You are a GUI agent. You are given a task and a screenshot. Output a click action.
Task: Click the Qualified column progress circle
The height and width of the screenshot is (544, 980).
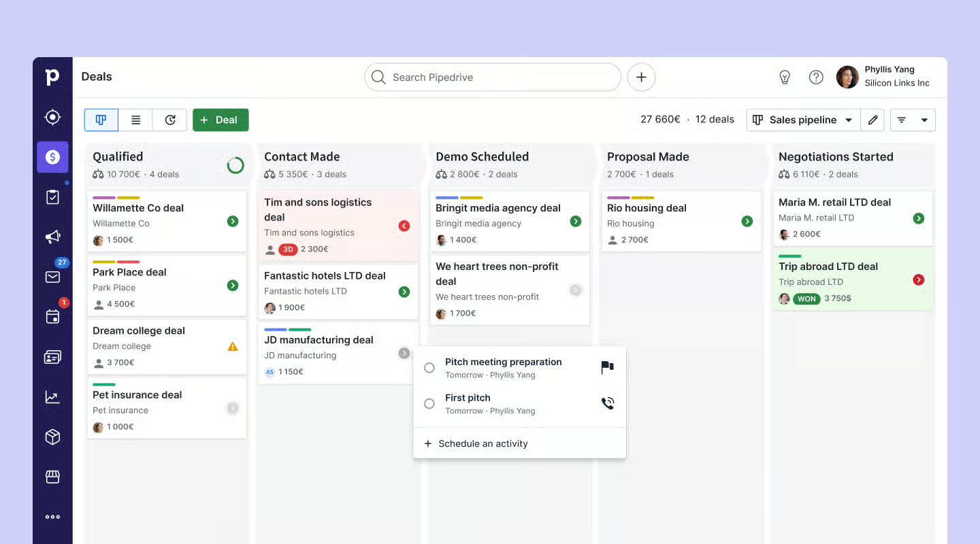pyautogui.click(x=235, y=165)
